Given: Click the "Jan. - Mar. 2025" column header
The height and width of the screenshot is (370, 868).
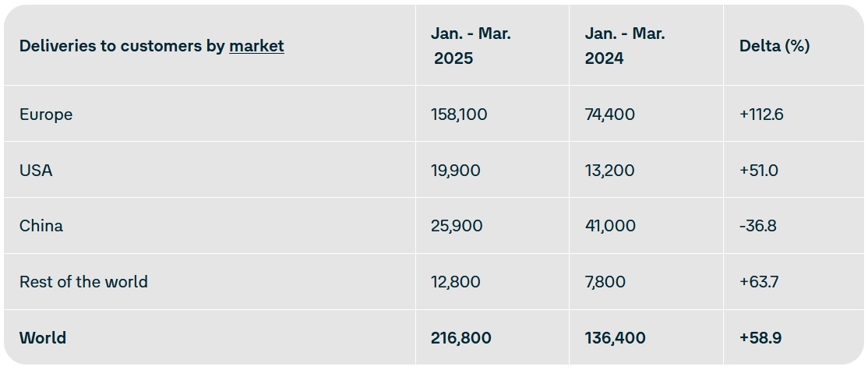Looking at the screenshot, I should [x=471, y=46].
